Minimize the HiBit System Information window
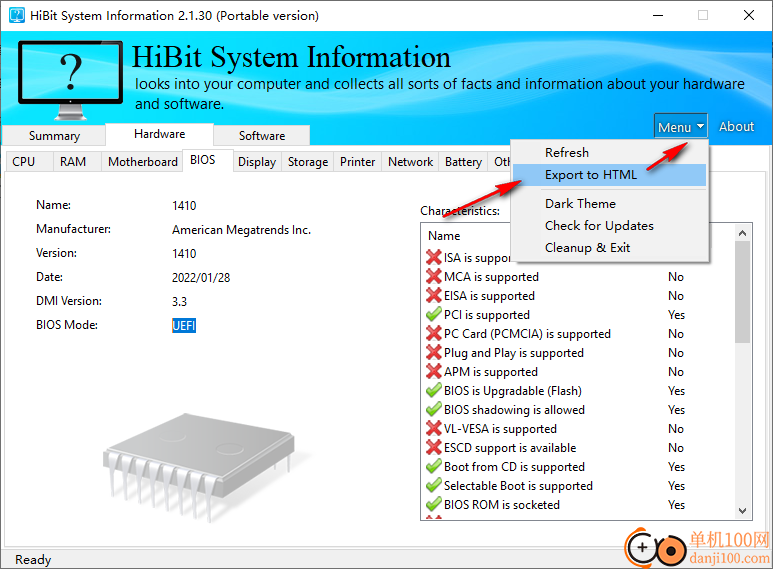 click(x=658, y=15)
